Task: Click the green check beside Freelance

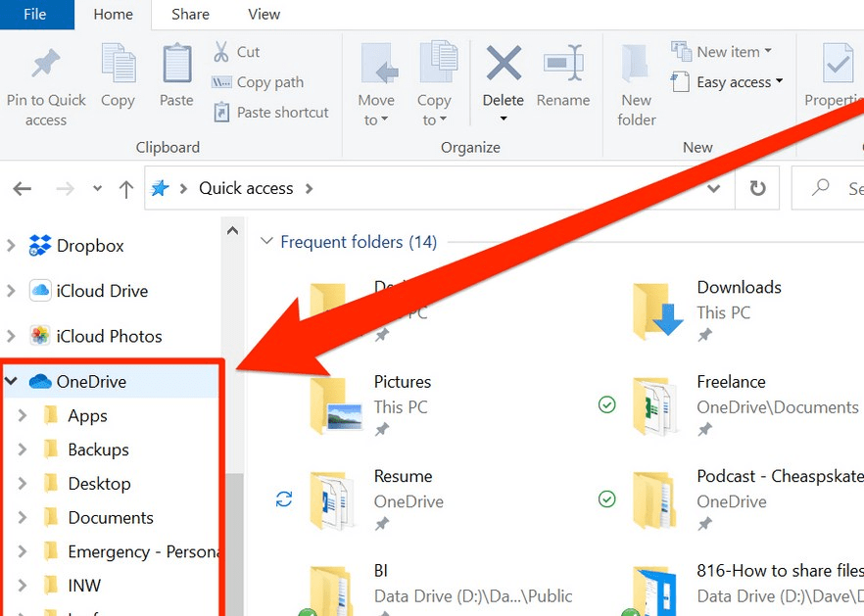Action: click(x=606, y=405)
